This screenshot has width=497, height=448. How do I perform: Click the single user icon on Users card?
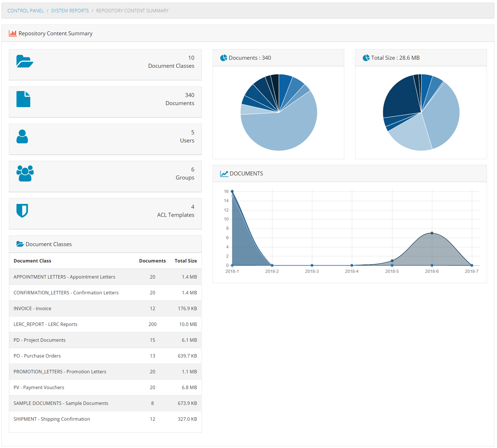[22, 136]
